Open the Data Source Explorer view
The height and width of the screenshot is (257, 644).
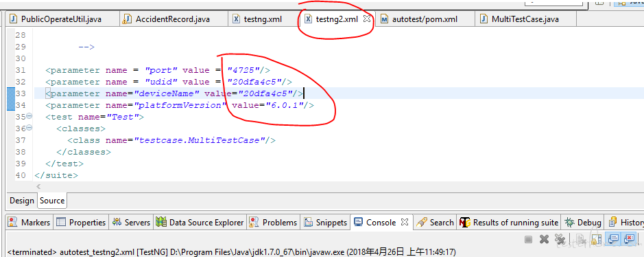click(x=200, y=223)
